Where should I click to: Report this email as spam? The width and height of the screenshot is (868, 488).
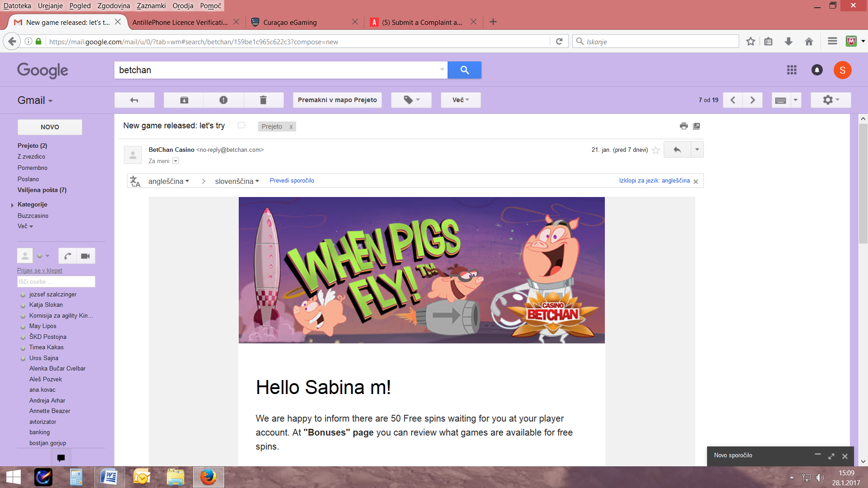pyautogui.click(x=223, y=100)
